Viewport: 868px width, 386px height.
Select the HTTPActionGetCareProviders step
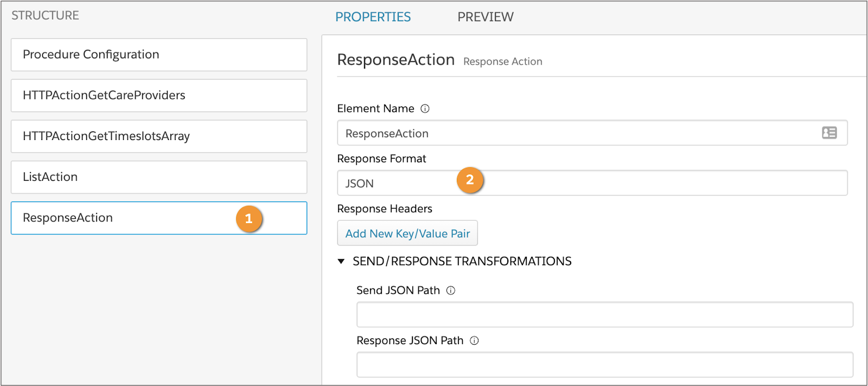159,96
